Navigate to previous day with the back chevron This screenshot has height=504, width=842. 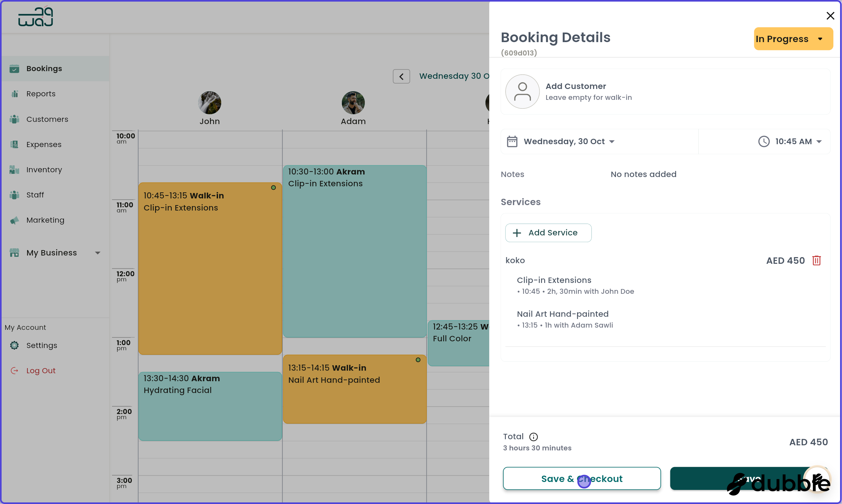coord(401,76)
